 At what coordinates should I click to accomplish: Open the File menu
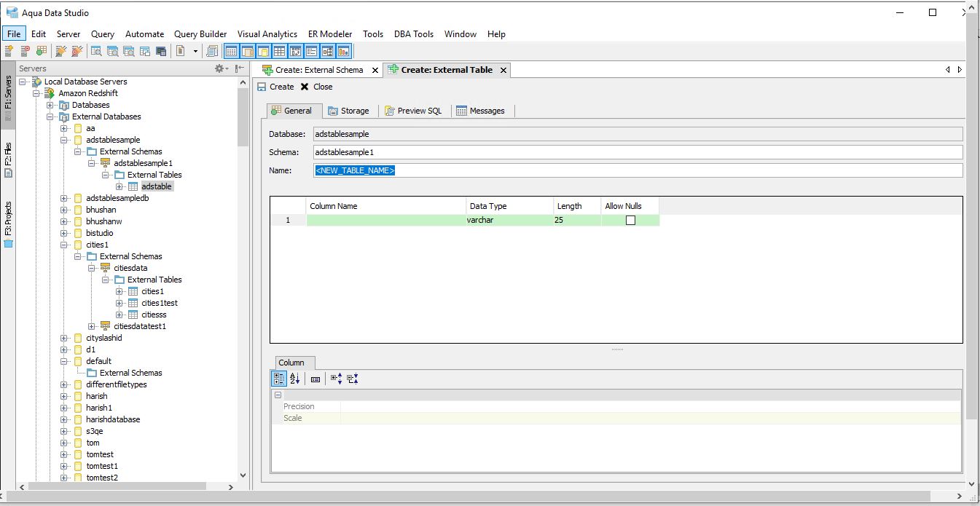14,33
